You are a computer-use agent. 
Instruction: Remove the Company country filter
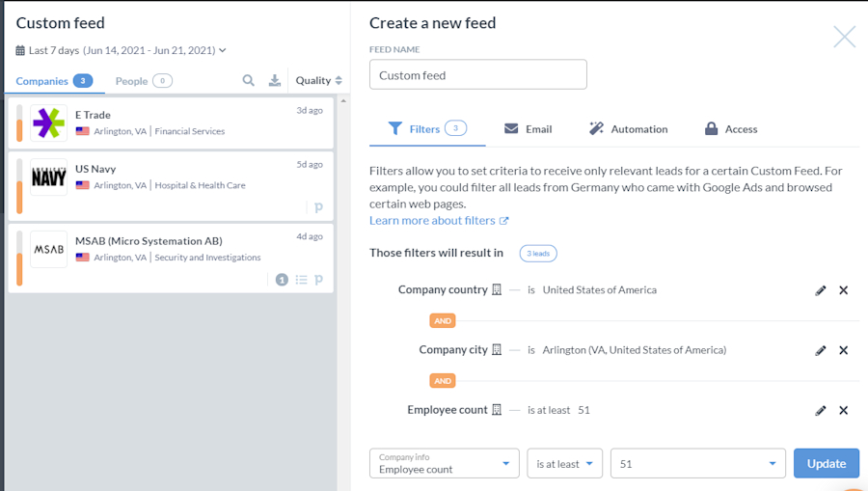(x=843, y=290)
